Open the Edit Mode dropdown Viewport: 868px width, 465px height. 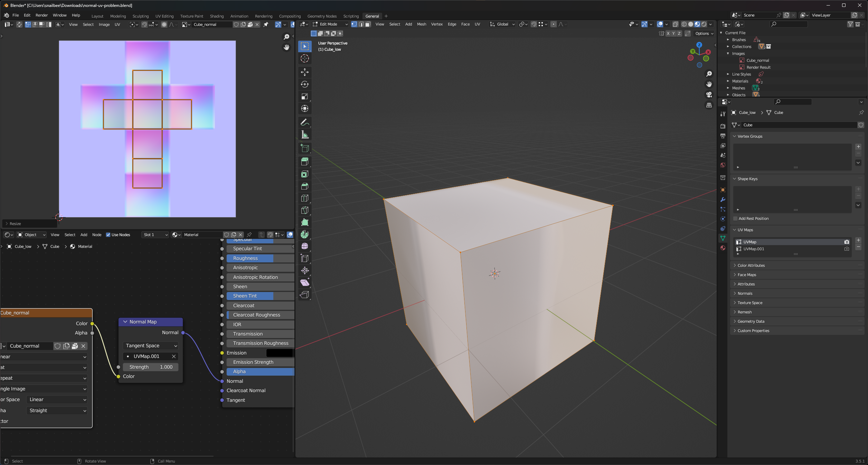pyautogui.click(x=330, y=24)
